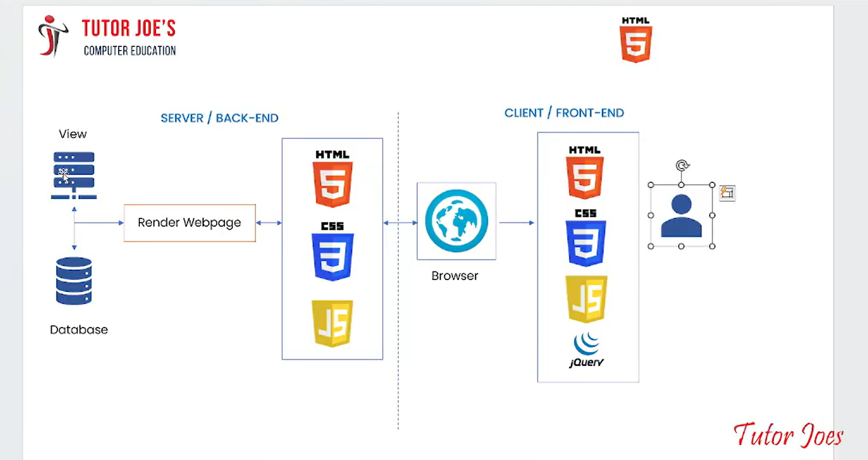Click the COMPUTER EDUCATION subtitle text
The width and height of the screenshot is (868, 460).
(x=130, y=51)
